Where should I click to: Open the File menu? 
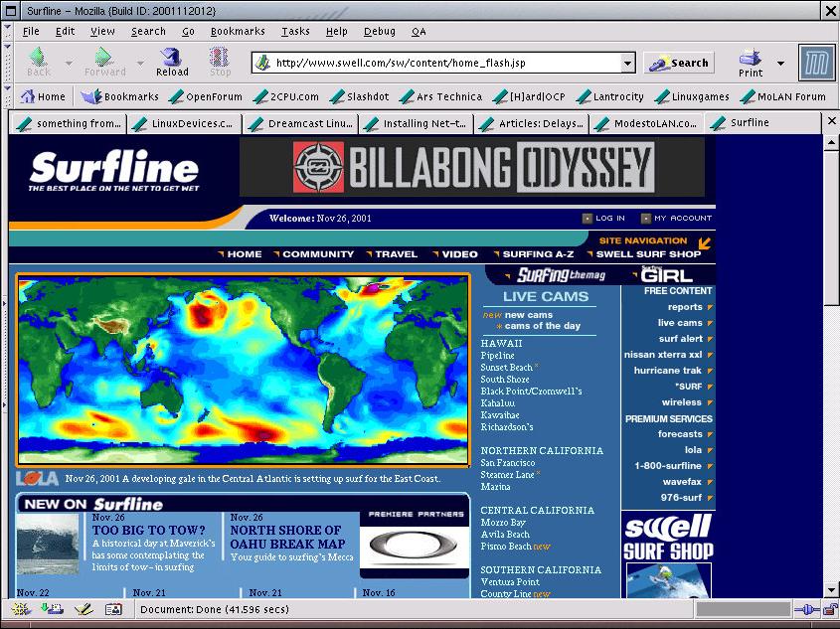click(x=31, y=31)
